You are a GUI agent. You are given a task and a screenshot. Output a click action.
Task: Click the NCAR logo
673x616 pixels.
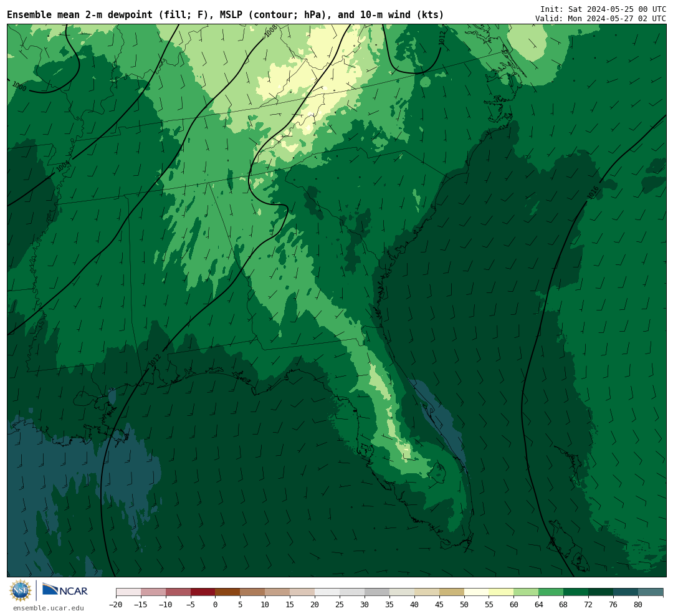65,590
